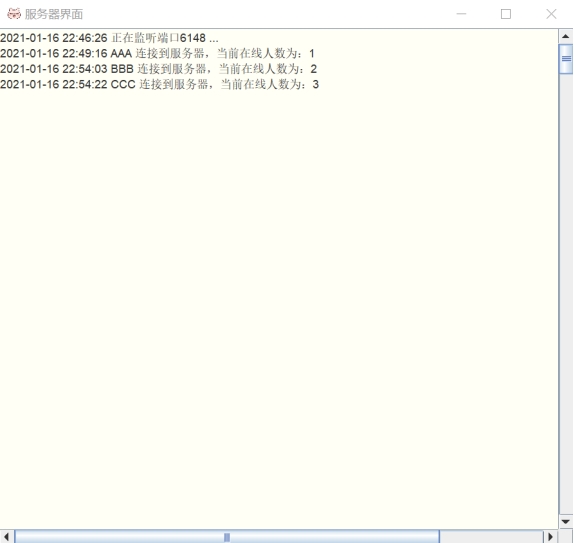This screenshot has width=574, height=543.
Task: Click the log line for BBB connection
Action: pos(159,69)
